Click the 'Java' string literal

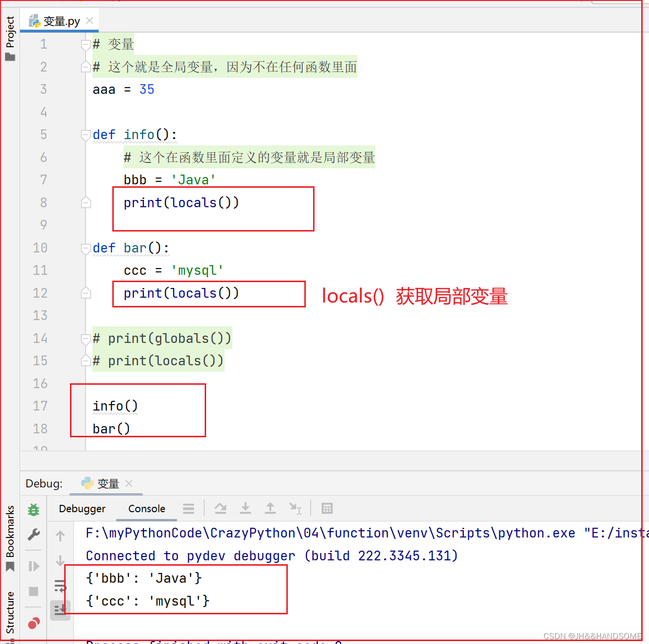(193, 180)
